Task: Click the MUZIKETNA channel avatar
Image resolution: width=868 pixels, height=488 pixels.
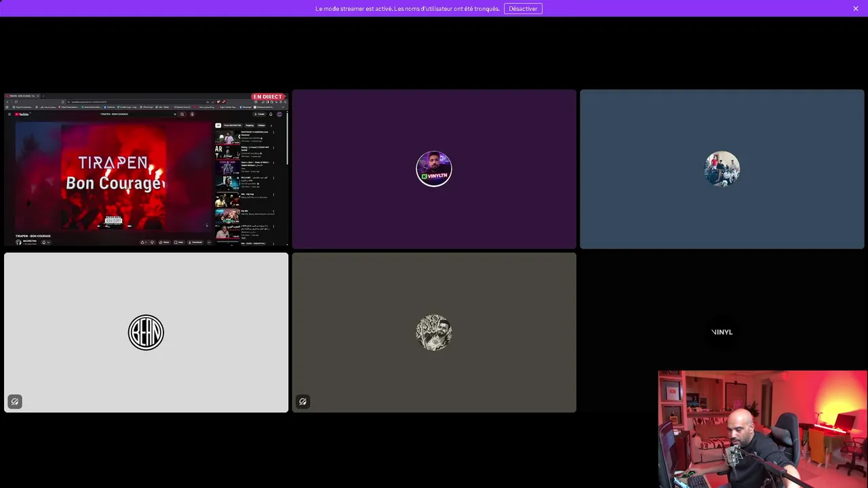Action: point(18,242)
